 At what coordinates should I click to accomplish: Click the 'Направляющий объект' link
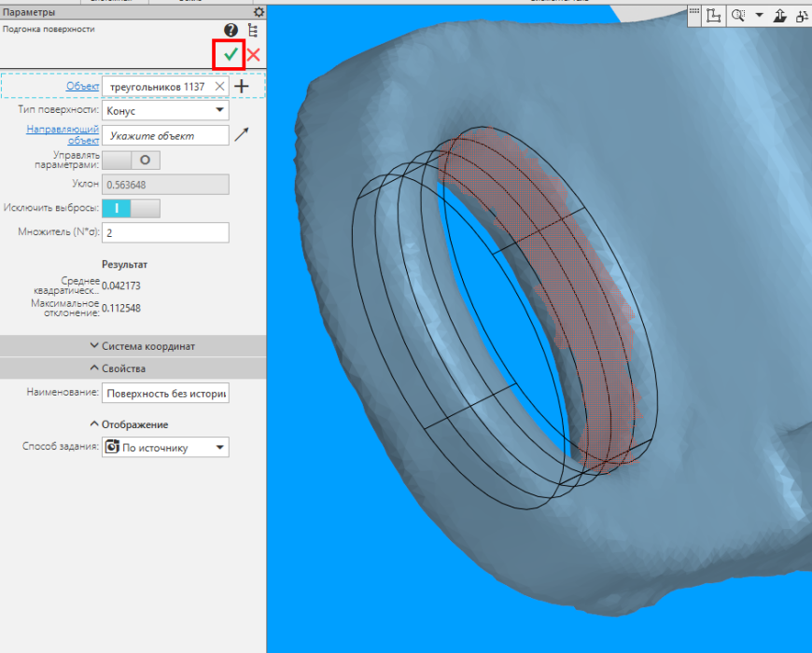click(63, 134)
